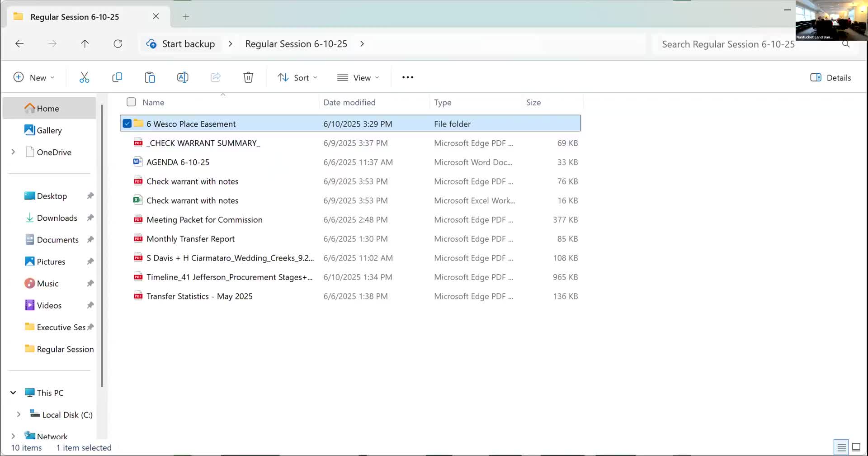Click the Paste clipboard icon
This screenshot has width=868, height=456.
[150, 77]
